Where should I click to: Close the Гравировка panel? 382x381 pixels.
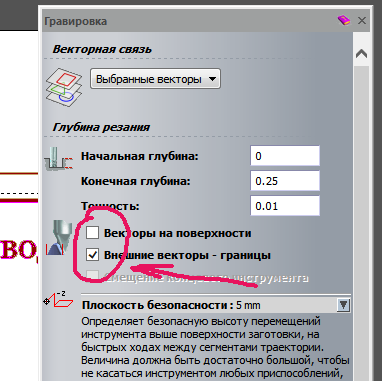pos(362,21)
